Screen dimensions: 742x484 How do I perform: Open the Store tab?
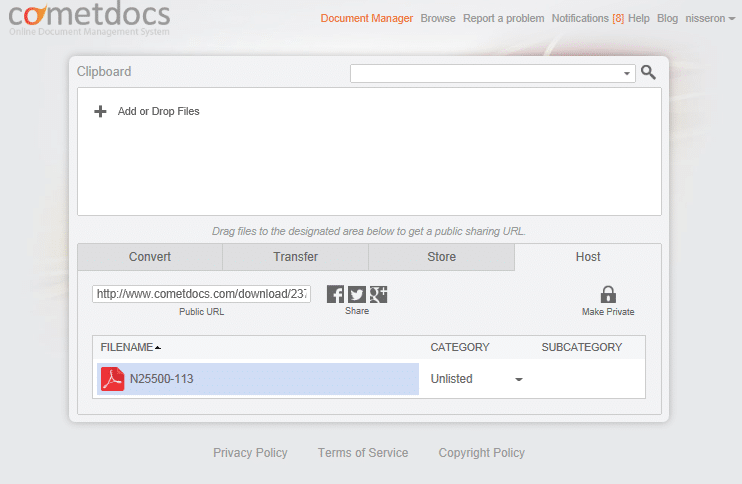[x=441, y=257]
